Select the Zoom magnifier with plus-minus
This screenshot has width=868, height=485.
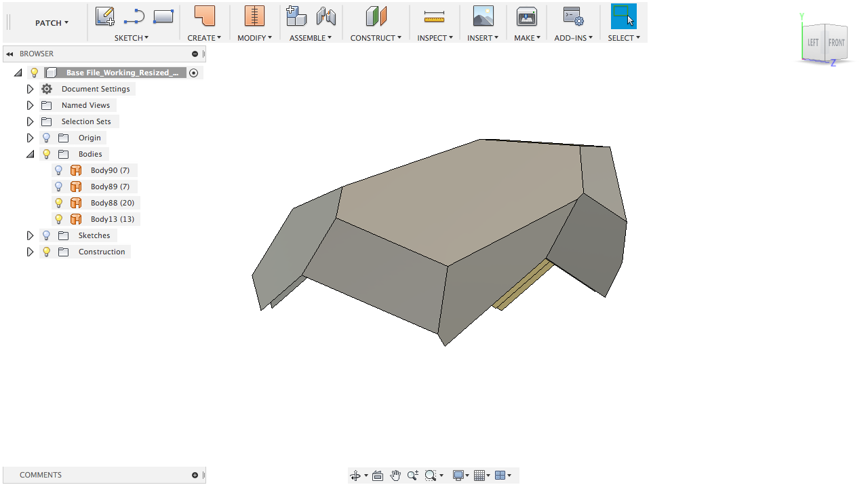pyautogui.click(x=413, y=476)
